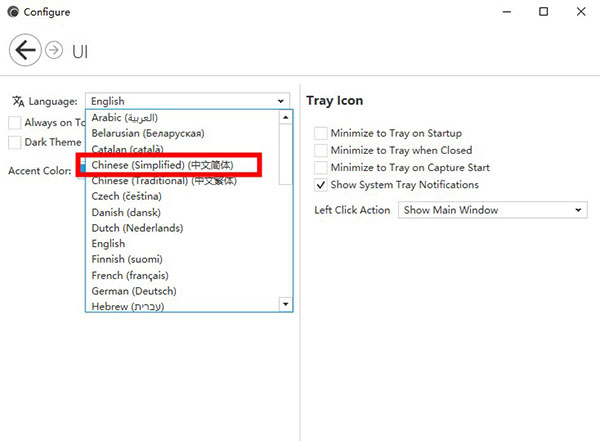Image resolution: width=600 pixels, height=441 pixels.
Task: Enable Minimize to Tray on Startup
Action: (321, 133)
